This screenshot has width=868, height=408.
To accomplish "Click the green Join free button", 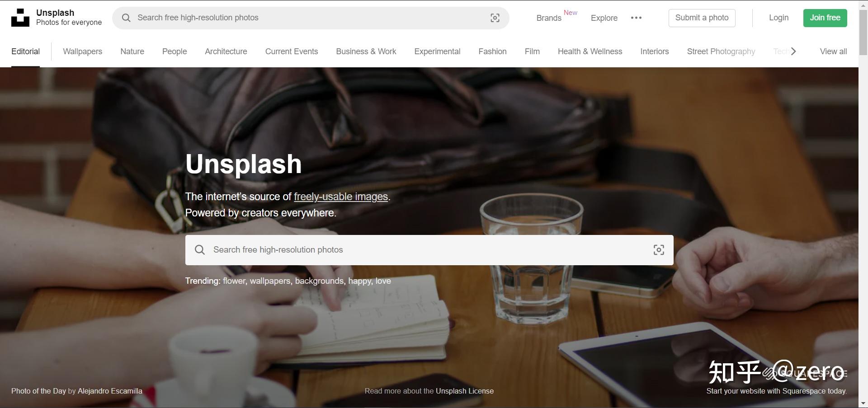I will [x=825, y=18].
